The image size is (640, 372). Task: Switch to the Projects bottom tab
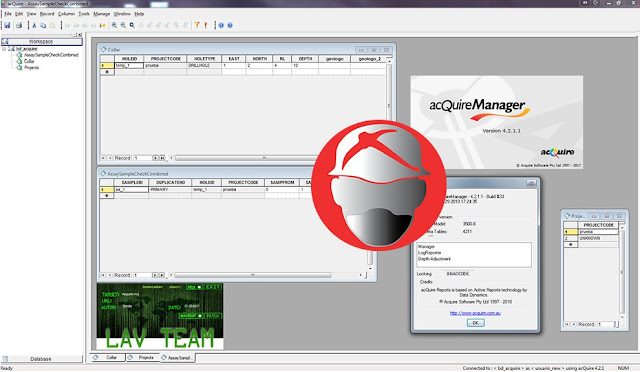click(x=142, y=357)
